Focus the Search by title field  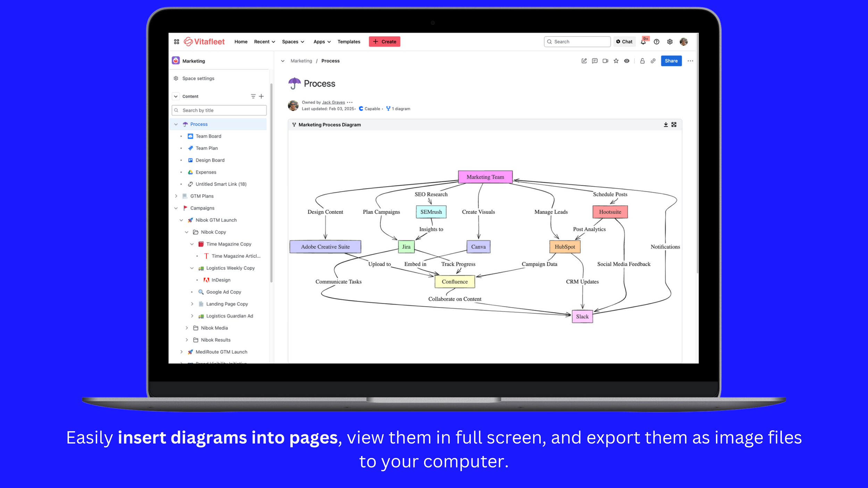click(x=219, y=110)
